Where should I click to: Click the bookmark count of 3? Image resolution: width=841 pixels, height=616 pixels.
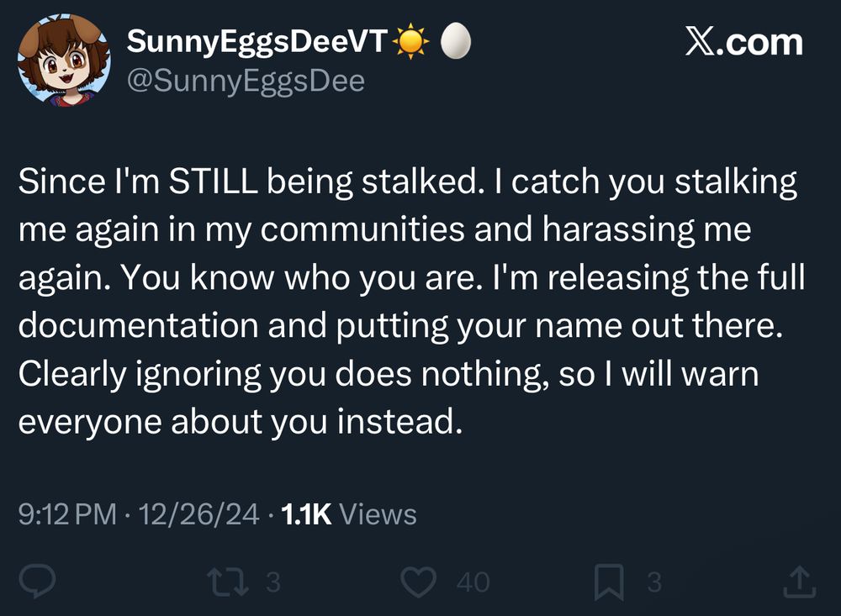coord(653,582)
